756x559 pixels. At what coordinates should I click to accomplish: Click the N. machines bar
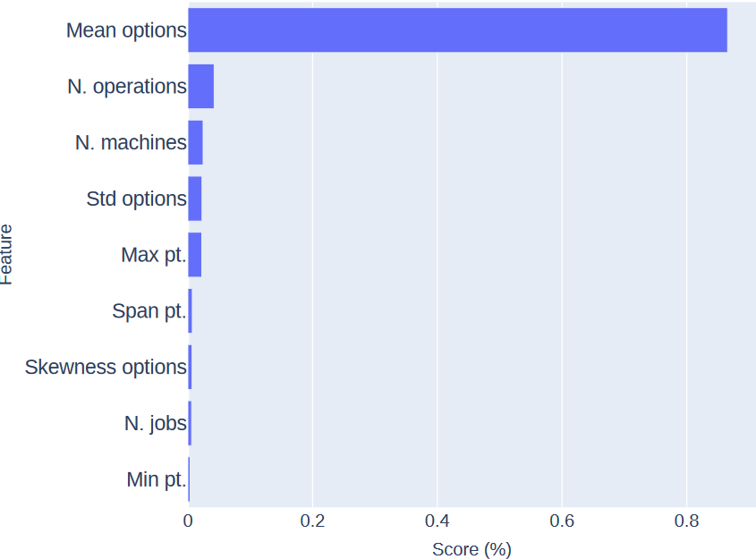coord(195,142)
